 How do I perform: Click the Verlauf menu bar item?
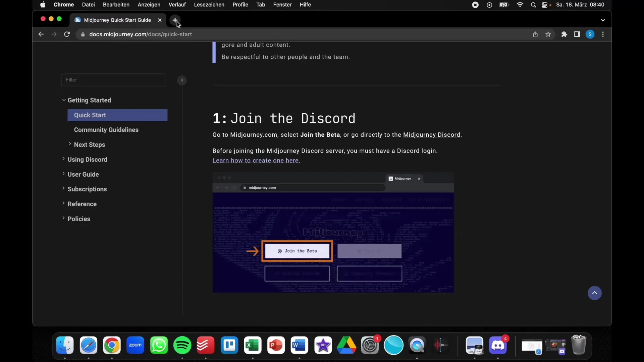click(x=177, y=4)
